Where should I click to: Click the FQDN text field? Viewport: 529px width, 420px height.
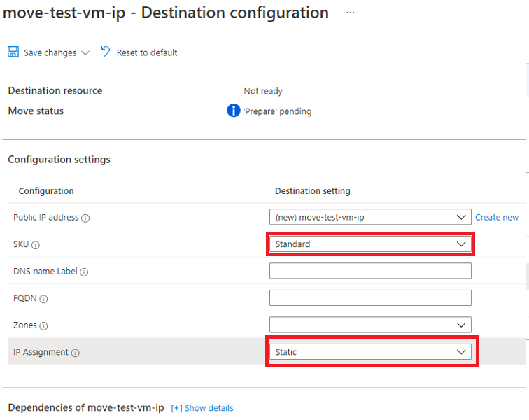(x=370, y=297)
